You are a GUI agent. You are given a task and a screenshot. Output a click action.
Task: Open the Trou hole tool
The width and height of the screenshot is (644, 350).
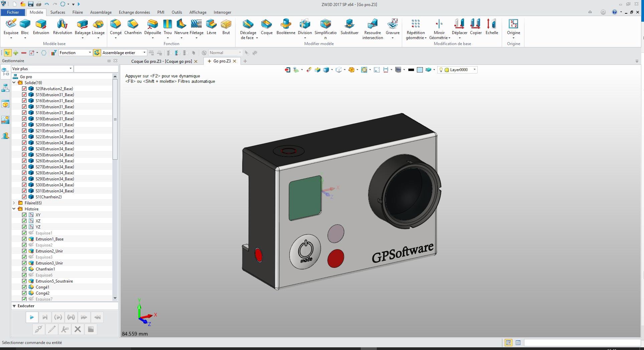click(x=168, y=27)
